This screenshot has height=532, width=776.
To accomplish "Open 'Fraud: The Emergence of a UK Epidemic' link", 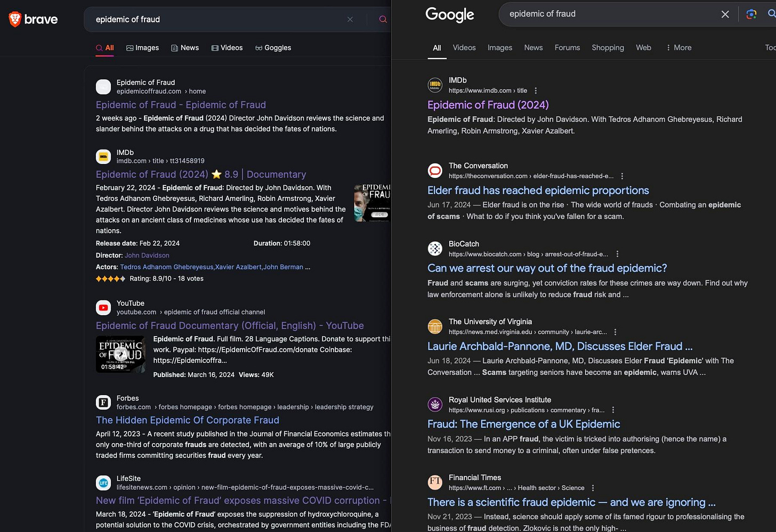I will click(x=524, y=424).
